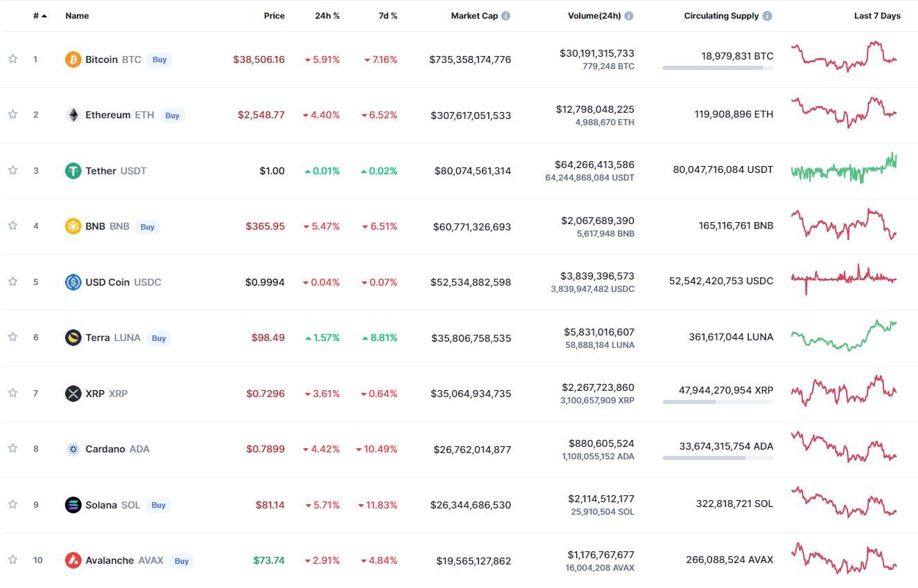918x588 pixels.
Task: Click the Avalanche logo icon
Action: 73,560
